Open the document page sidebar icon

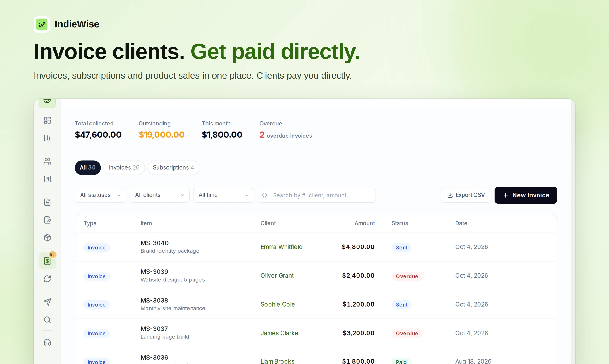coord(47,202)
